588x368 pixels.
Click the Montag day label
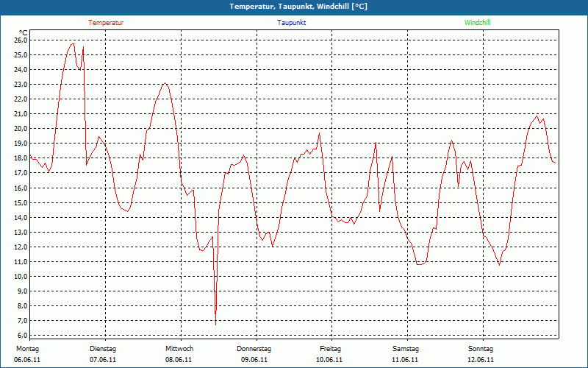(27, 349)
